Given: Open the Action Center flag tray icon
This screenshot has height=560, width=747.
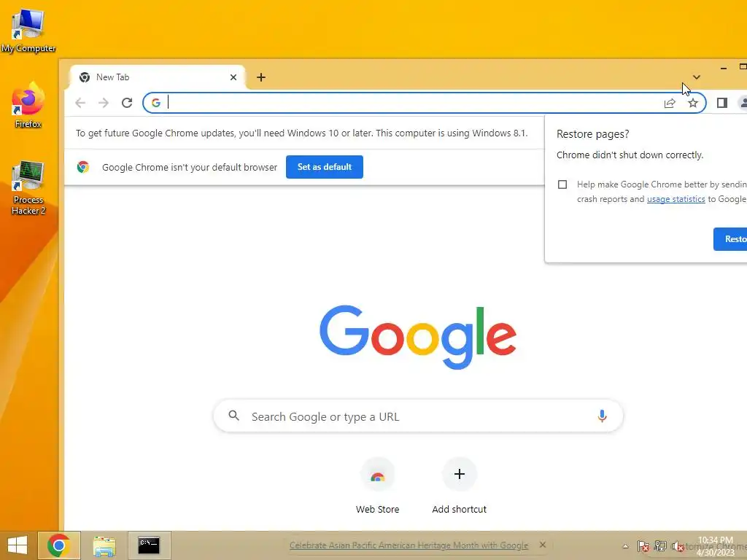Looking at the screenshot, I should coord(643,546).
